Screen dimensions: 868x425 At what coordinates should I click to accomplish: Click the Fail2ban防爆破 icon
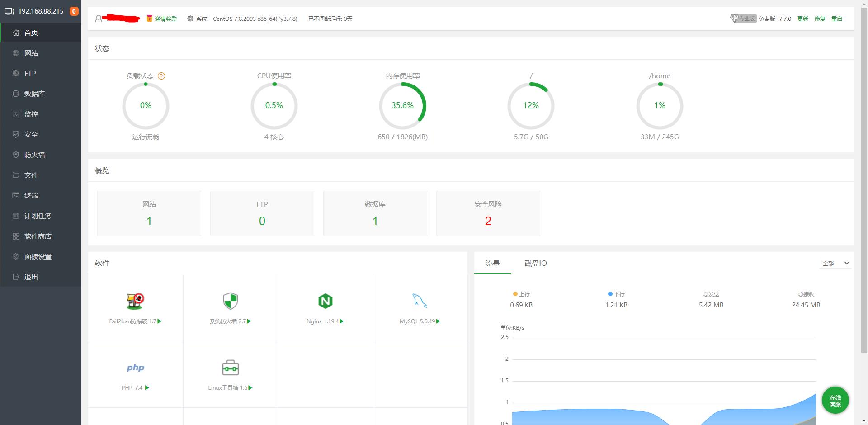(x=135, y=301)
